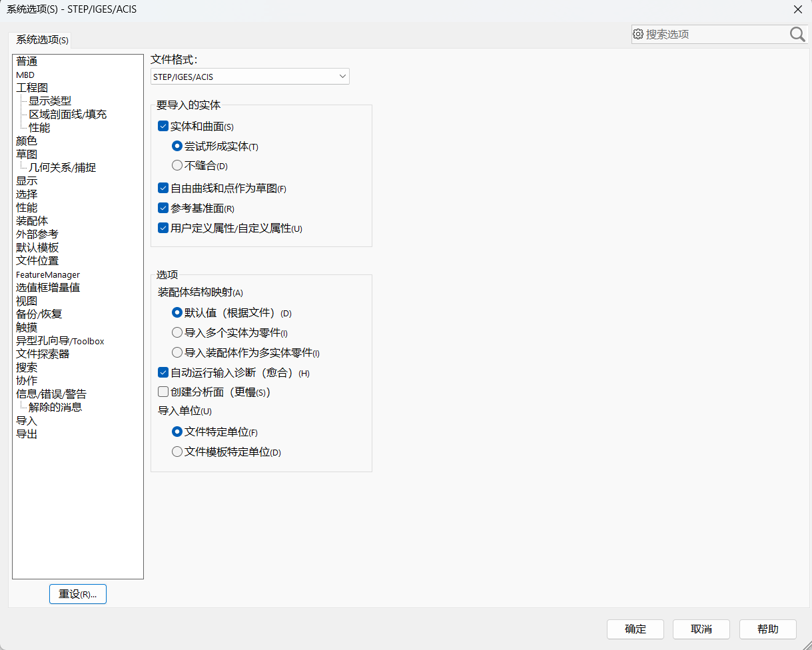Open 异型孔向导/Toolbox settings

[x=60, y=341]
